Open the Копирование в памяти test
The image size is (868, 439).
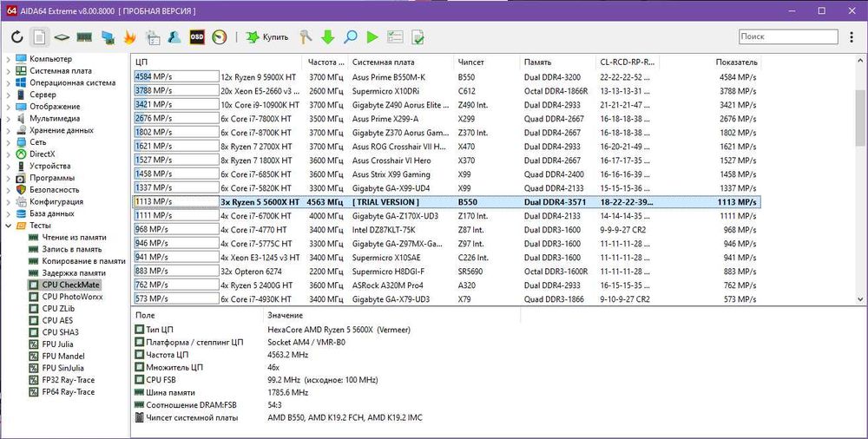click(x=83, y=261)
